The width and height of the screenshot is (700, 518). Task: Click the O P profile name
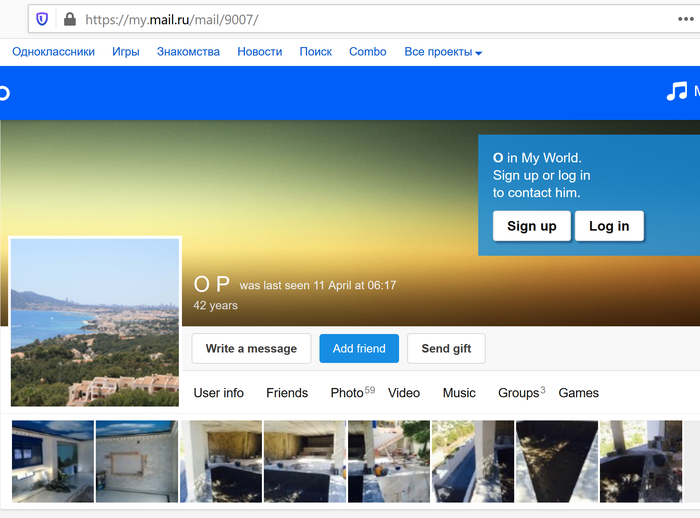click(x=212, y=284)
